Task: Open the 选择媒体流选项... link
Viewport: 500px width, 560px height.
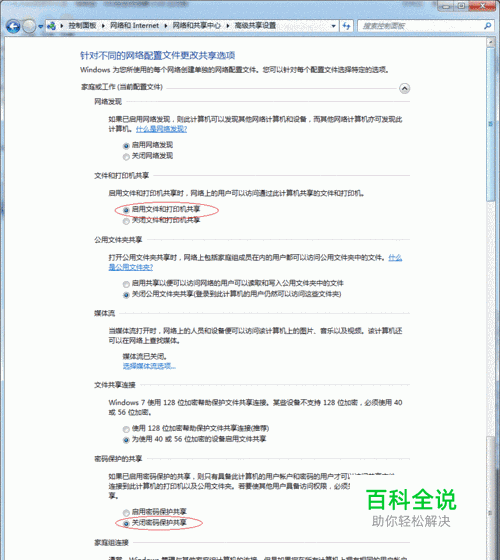Action: [149, 366]
